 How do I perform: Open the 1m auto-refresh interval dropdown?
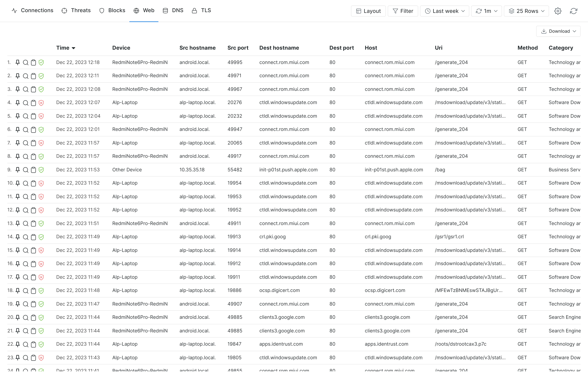486,11
